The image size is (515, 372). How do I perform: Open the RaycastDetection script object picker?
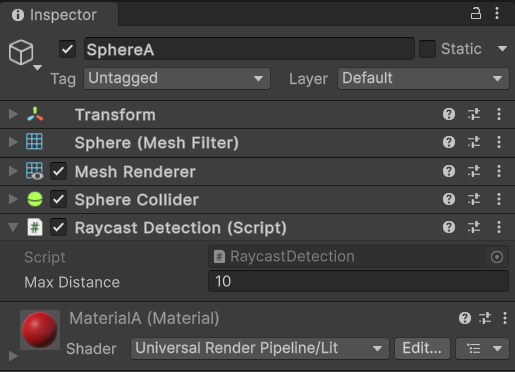[497, 257]
